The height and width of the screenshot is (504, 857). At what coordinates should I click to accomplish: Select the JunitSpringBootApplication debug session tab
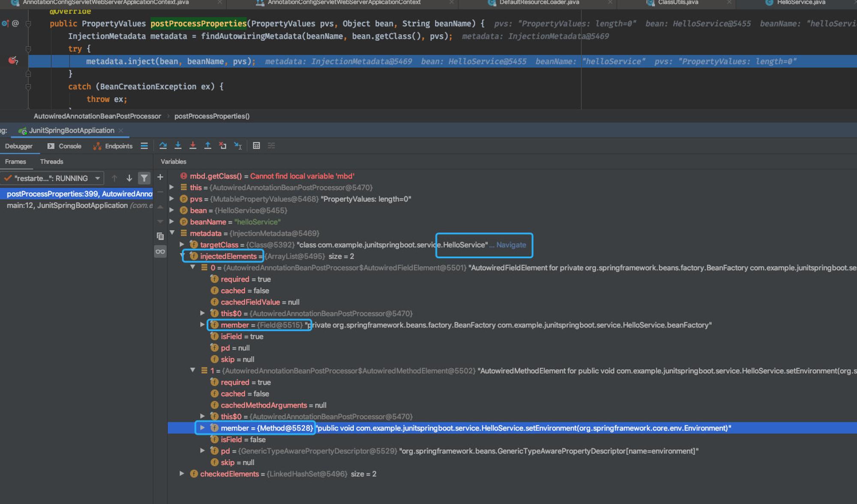[72, 130]
